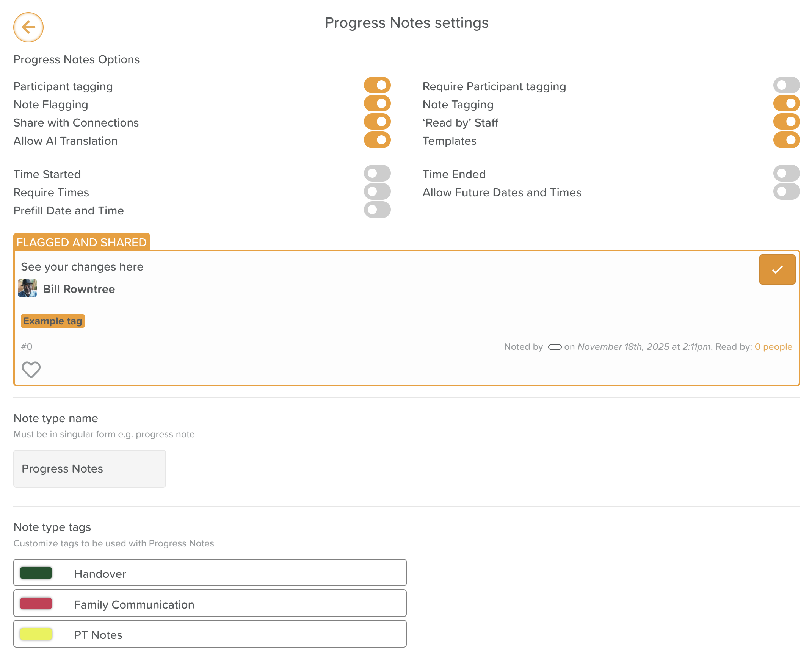The height and width of the screenshot is (651, 812).
Task: Click the Note type name input field
Action: (x=89, y=469)
